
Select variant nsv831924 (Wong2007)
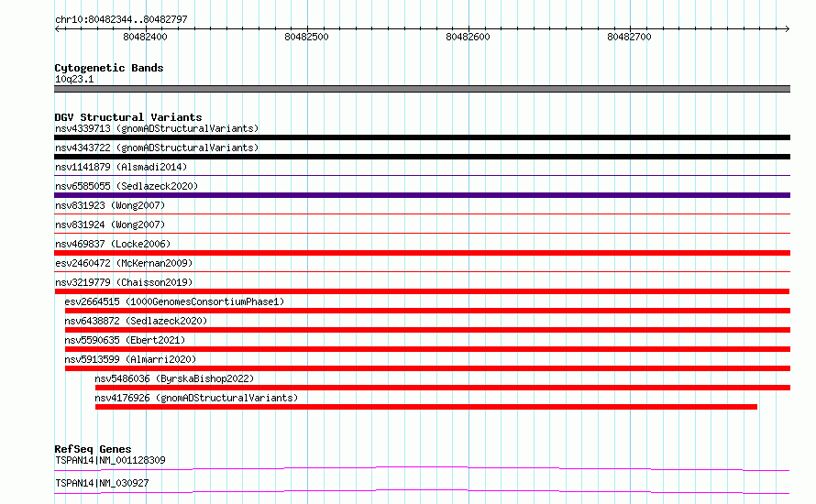coord(110,225)
